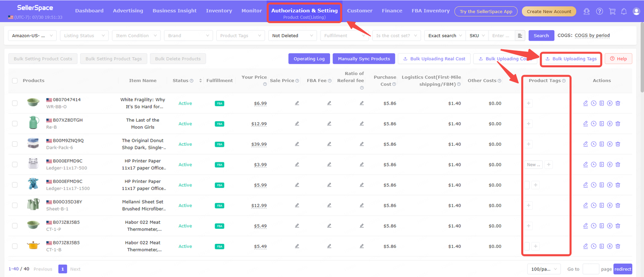The width and height of the screenshot is (644, 277).
Task: Add product tag to WR-BB-O row
Action: (528, 103)
